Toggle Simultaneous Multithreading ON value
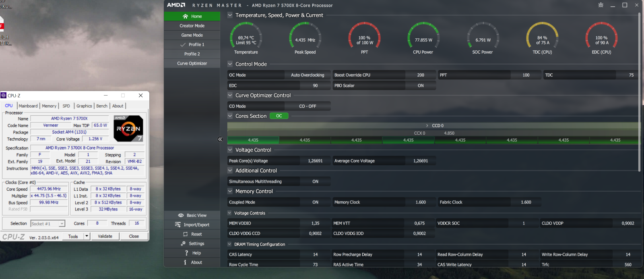Viewport: 644px width, 279px height. 316,181
